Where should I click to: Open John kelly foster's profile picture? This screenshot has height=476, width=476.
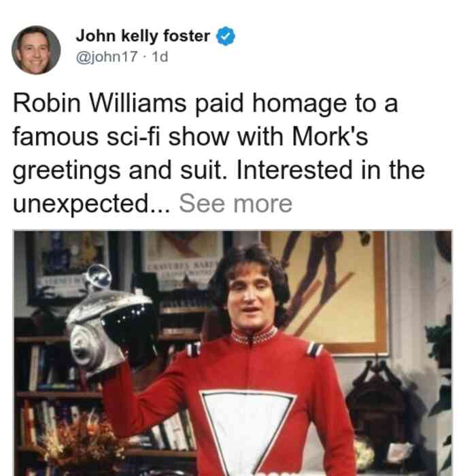click(x=36, y=50)
